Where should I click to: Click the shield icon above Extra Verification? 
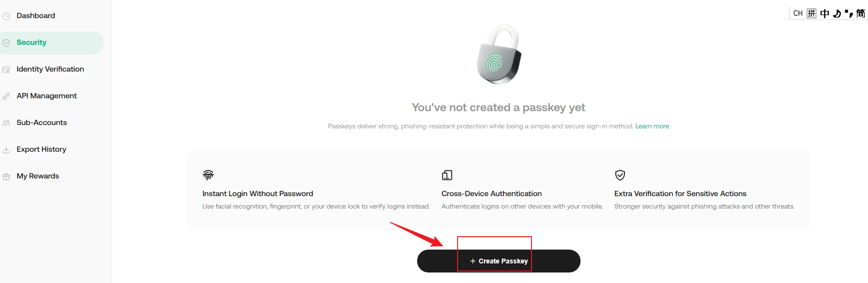tap(620, 175)
